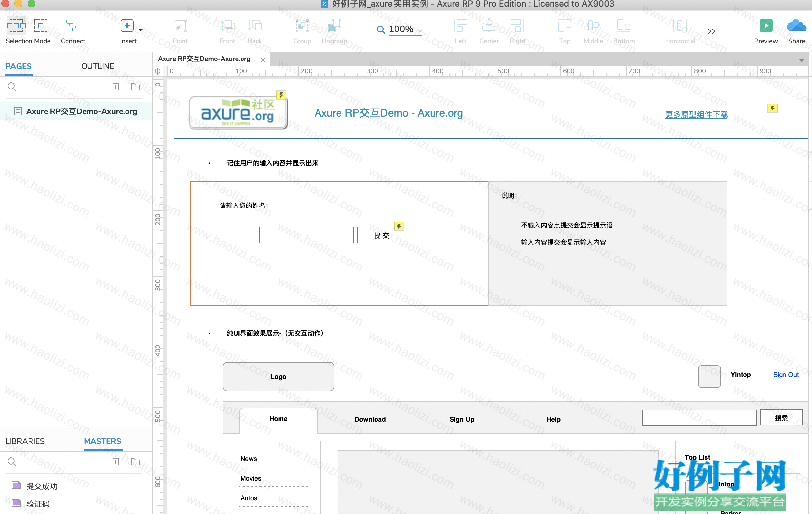Screen dimensions: 812x514
Task: Click the axure.org logo image
Action: click(x=238, y=113)
